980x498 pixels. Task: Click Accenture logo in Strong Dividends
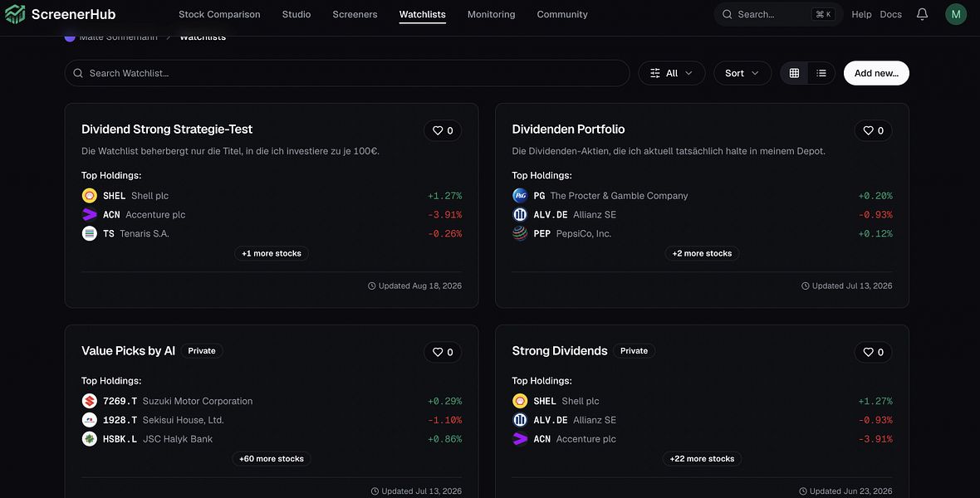tap(520, 438)
